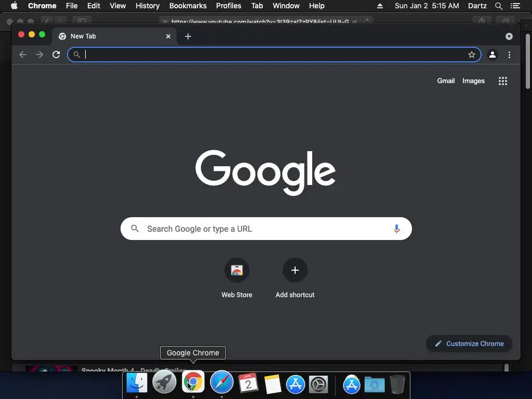Open Safari from the Dock
Screen dimensions: 532x399
pyautogui.click(x=221, y=382)
